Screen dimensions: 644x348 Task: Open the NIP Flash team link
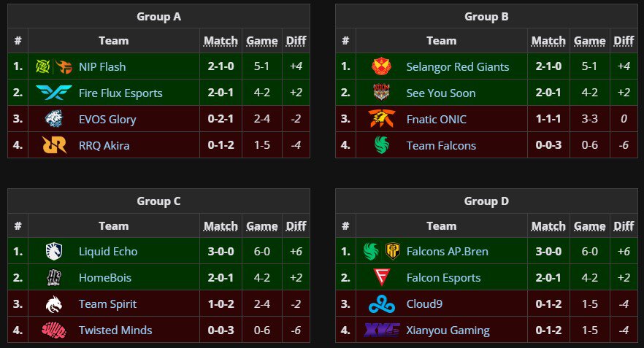(x=102, y=66)
